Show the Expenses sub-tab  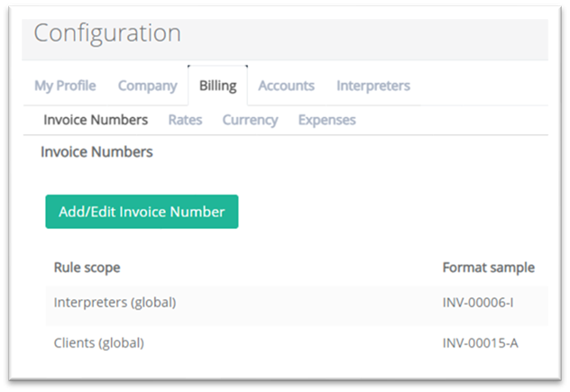coord(326,120)
